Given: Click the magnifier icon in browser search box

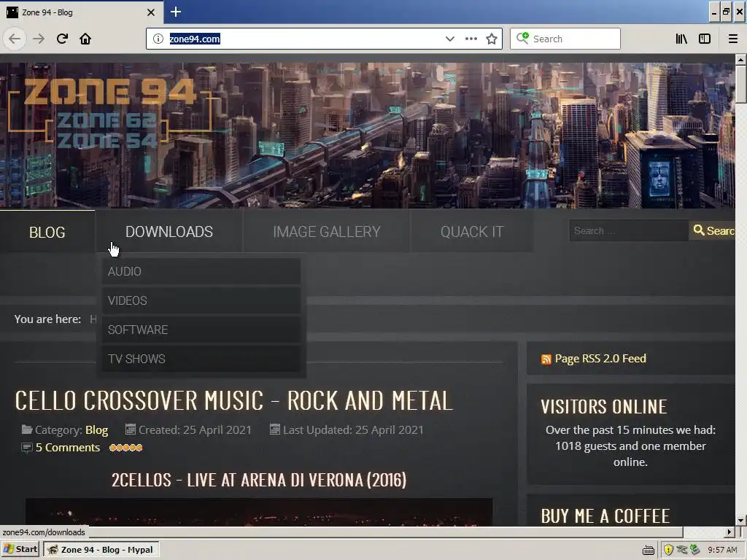Looking at the screenshot, I should click(x=522, y=38).
